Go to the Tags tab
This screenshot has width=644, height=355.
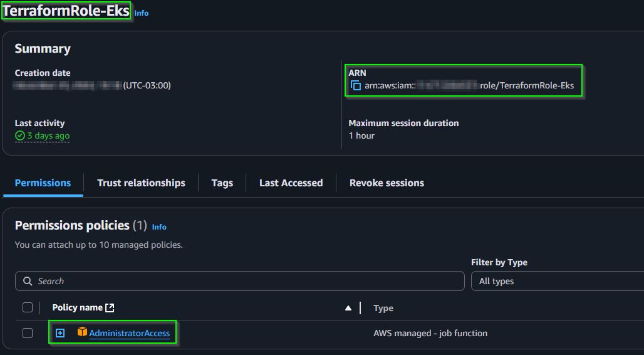pos(222,183)
